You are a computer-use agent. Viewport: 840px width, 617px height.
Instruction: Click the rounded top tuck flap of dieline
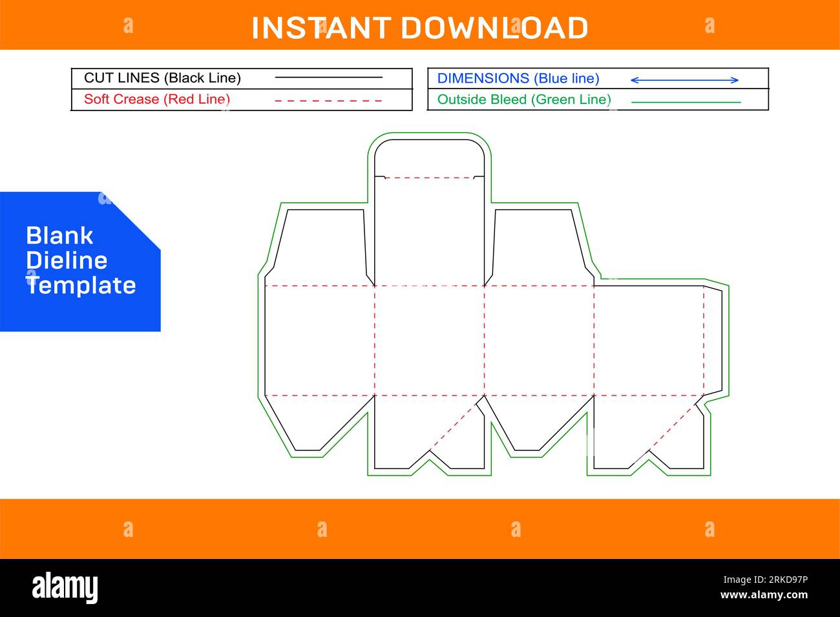(x=430, y=158)
